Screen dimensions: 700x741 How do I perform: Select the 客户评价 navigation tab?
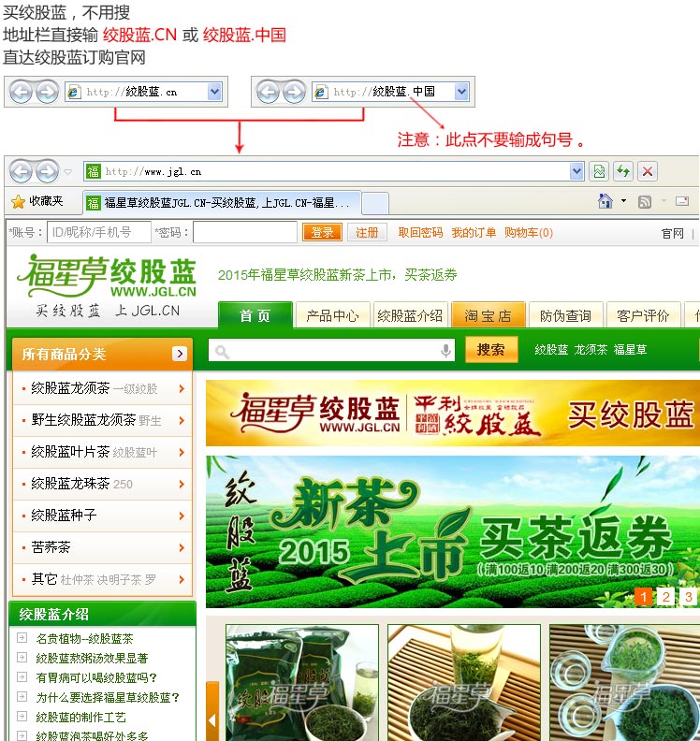coord(643,315)
